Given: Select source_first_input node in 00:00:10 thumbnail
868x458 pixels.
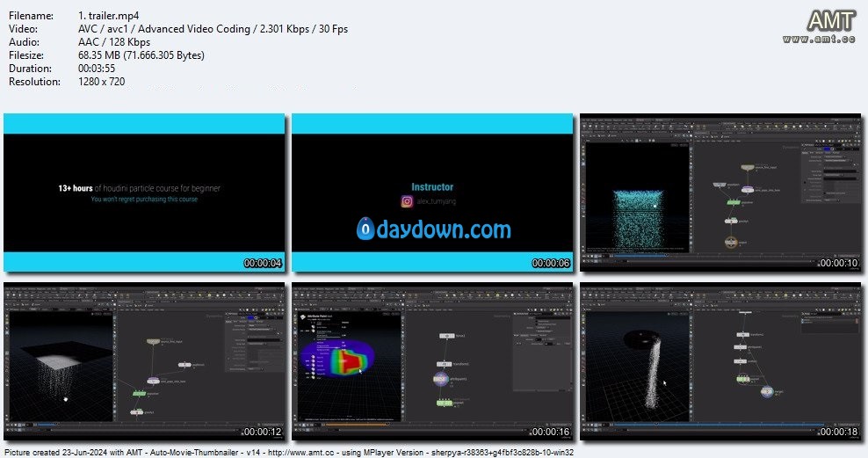Looking at the screenshot, I should pos(748,167).
